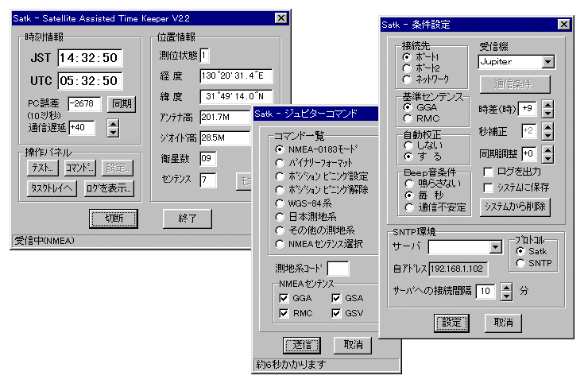The image size is (588, 387).
Task: Open the SNTP サーバ dropdown
Action: [496, 247]
